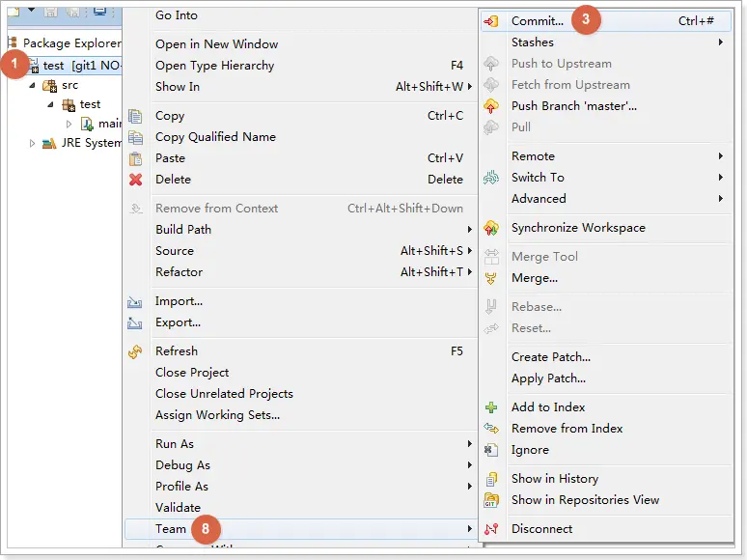Click the Pull menu entry
The height and width of the screenshot is (560, 747).
(x=606, y=127)
